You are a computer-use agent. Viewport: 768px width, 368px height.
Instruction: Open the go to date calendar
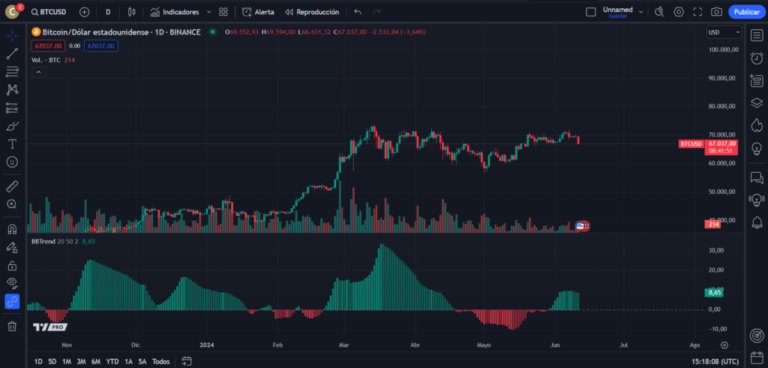187,362
